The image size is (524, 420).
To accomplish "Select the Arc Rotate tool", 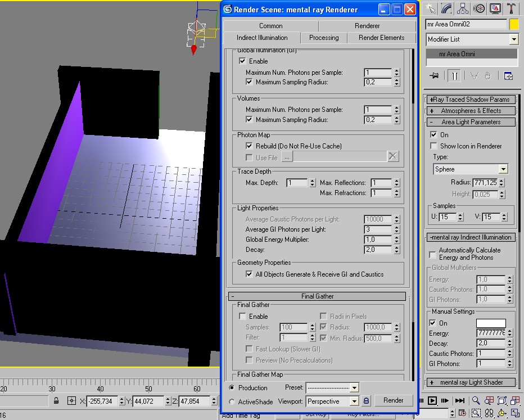I will pyautogui.click(x=502, y=413).
